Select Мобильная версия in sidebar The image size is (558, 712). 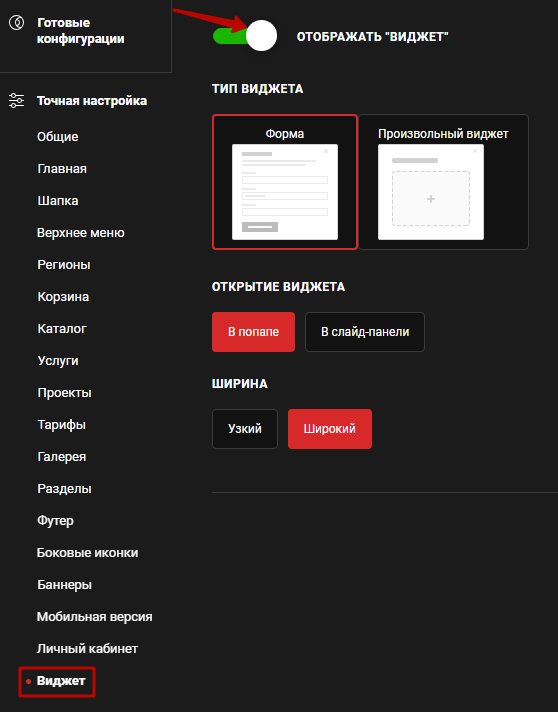pyautogui.click(x=94, y=617)
